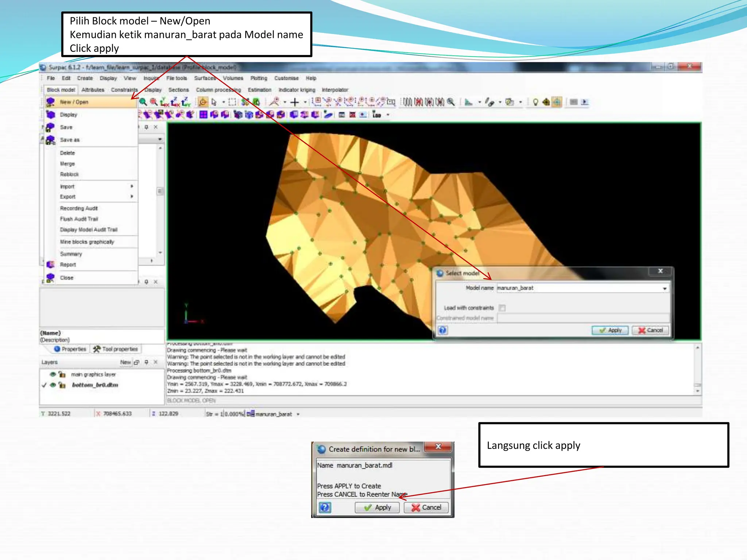The height and width of the screenshot is (560, 747).
Task: Open the Estimation menu tab
Action: tap(259, 90)
